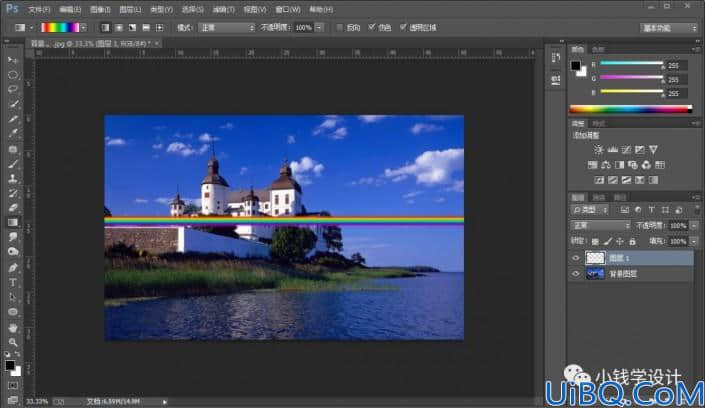Image resolution: width=705 pixels, height=408 pixels.
Task: Select the Path Selection tool
Action: (x=13, y=297)
